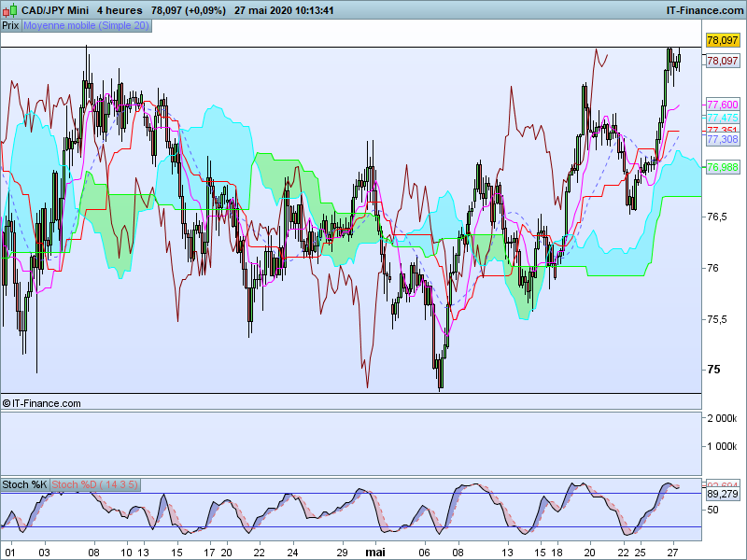Viewport: 747px width, 560px height.
Task: Select the Moyenne mobile (Simple 20) label
Action: 86,26
